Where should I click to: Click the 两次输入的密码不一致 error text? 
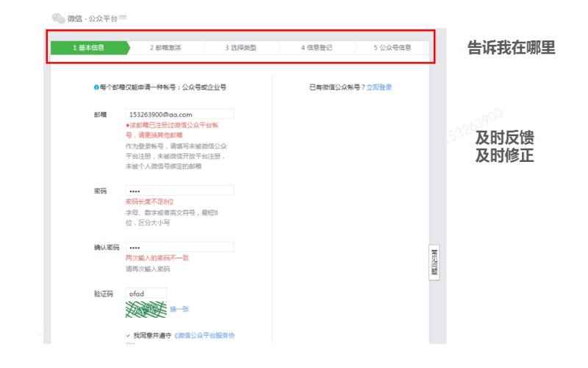coord(157,258)
